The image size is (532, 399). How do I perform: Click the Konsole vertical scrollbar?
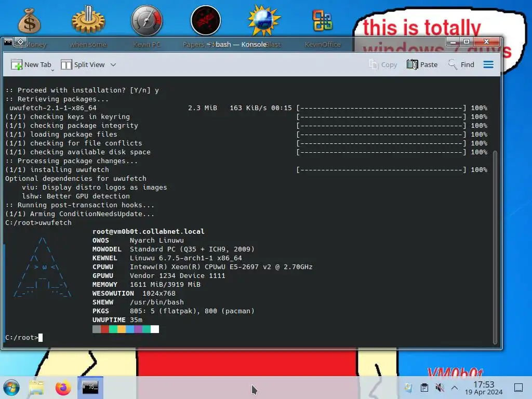[495, 248]
